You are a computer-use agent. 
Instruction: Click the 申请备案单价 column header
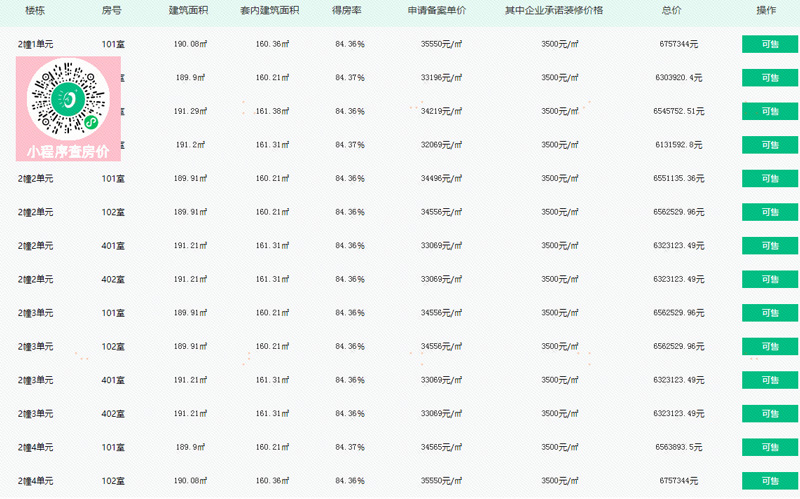[x=437, y=10]
